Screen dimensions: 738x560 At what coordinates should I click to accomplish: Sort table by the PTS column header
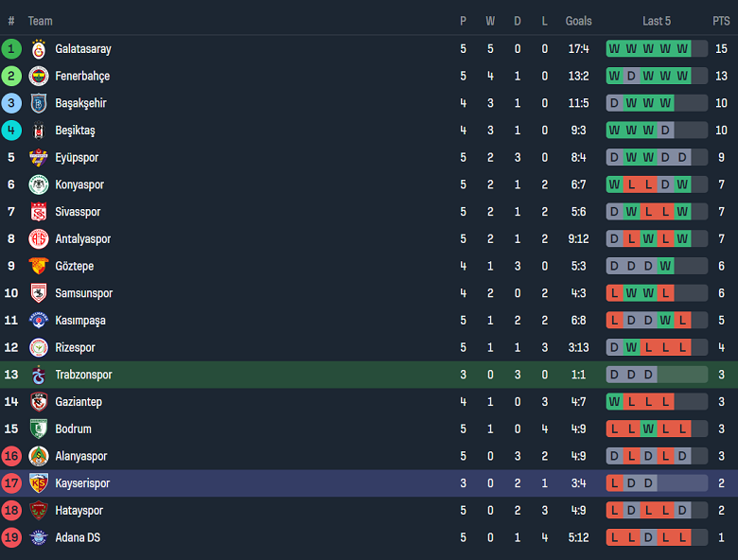(x=721, y=21)
